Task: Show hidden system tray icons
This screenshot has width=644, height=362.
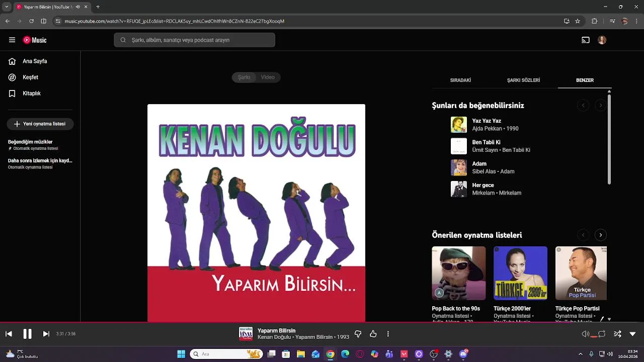Action: coord(580,354)
